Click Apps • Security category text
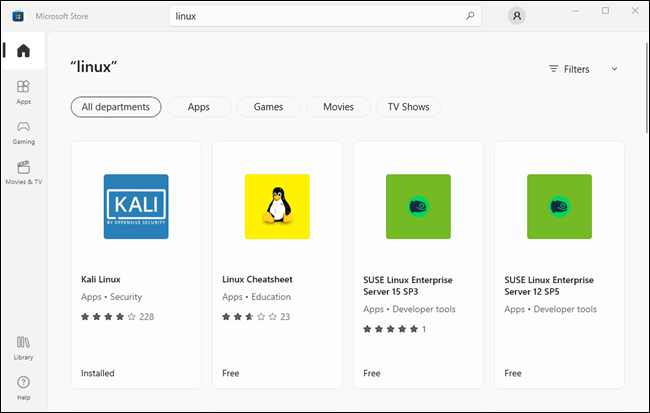 click(111, 297)
